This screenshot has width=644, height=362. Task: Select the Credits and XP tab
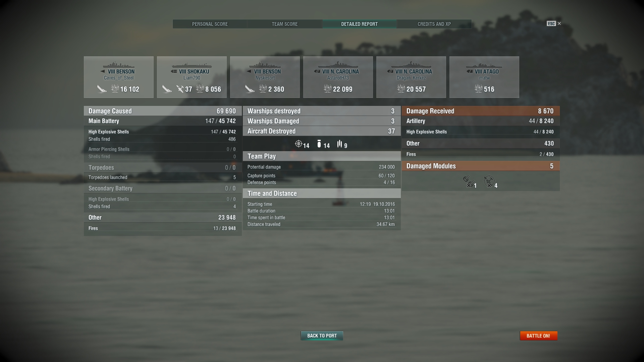[434, 24]
